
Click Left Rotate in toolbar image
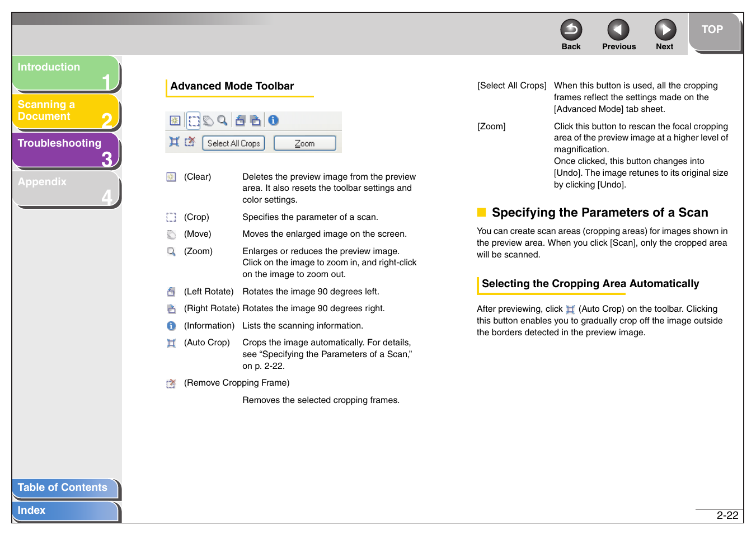coord(241,120)
